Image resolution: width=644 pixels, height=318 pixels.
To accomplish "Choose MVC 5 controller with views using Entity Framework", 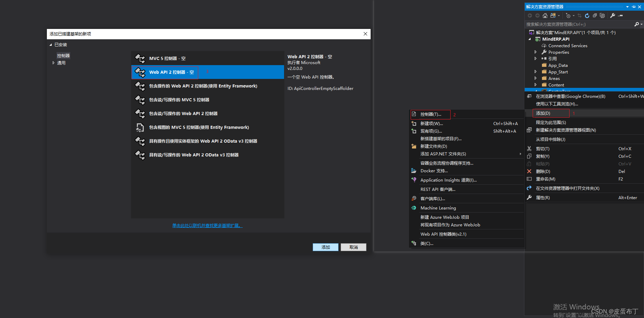I will [x=208, y=127].
